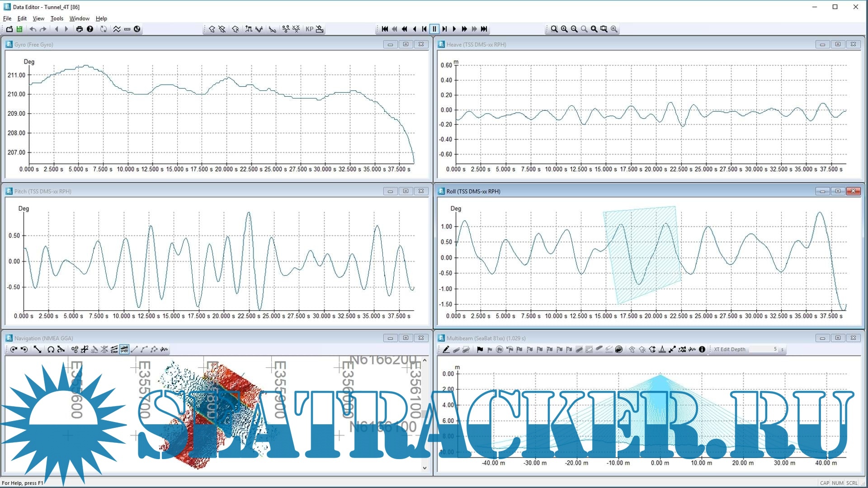
Task: Click the XT Edit Depth input field
Action: (763, 349)
